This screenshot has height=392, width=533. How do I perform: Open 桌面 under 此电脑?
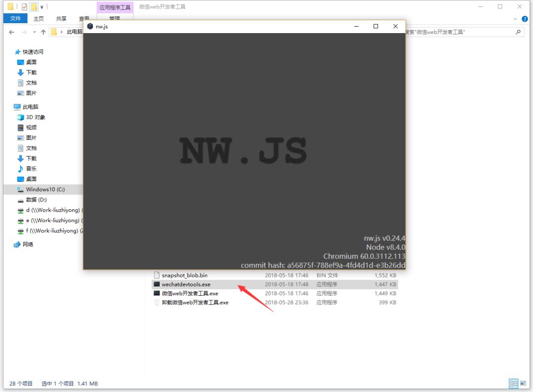[x=27, y=179]
